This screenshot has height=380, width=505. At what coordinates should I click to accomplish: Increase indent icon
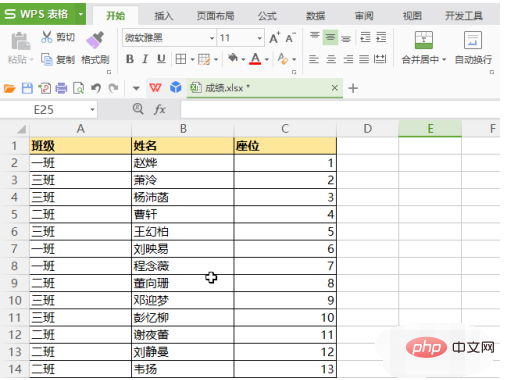[x=381, y=37]
